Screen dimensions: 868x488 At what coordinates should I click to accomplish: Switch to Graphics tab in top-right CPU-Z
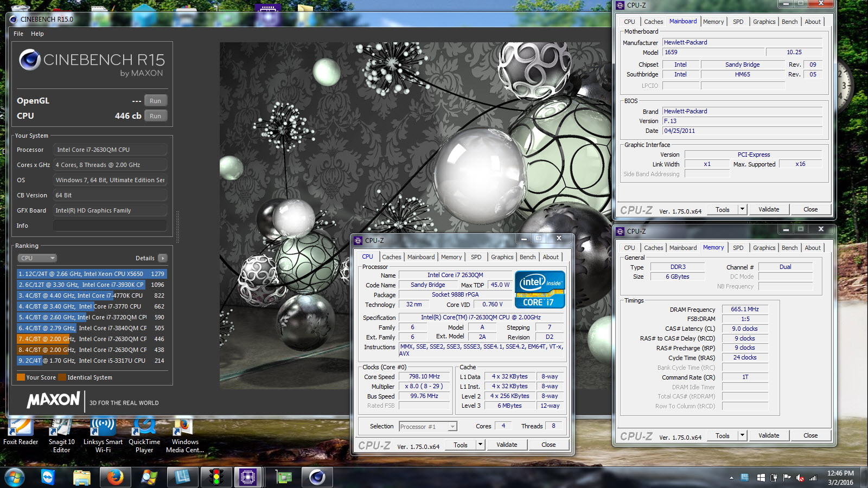tap(764, 22)
